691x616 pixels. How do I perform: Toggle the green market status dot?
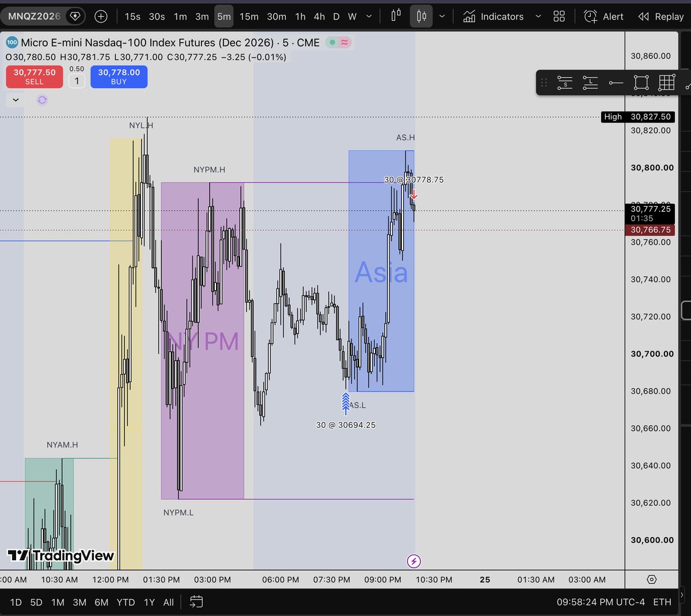coord(332,43)
